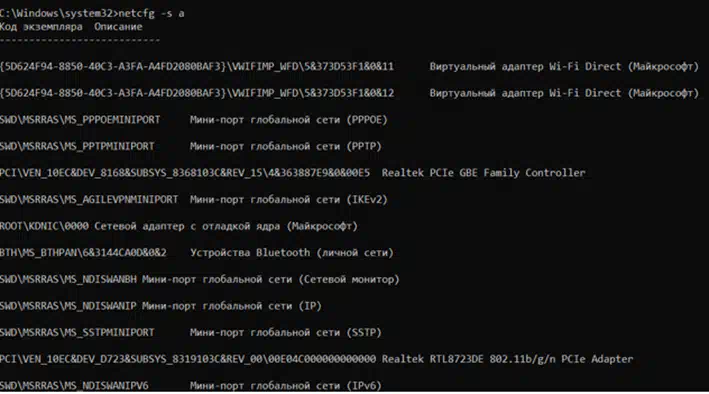
Task: Click the PCI\VEN_10EC&DEV_8168 device ID
Action: click(184, 173)
